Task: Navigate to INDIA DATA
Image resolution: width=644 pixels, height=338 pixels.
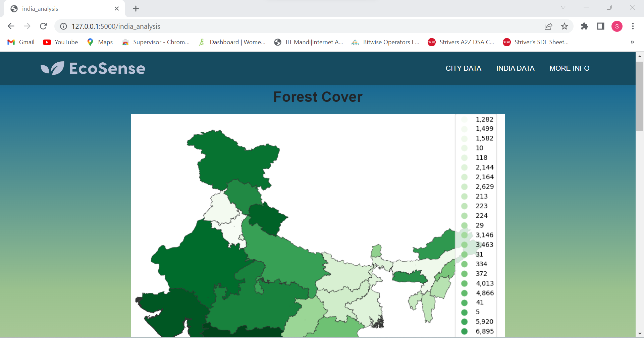Action: 515,68
